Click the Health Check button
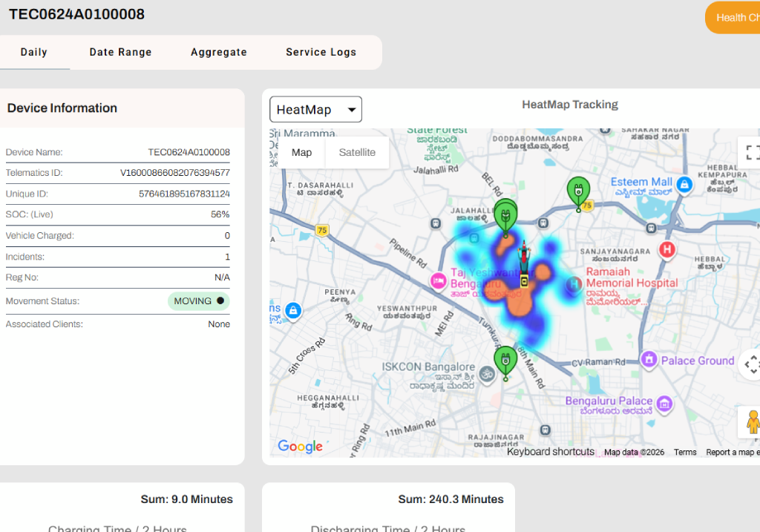 (x=733, y=18)
